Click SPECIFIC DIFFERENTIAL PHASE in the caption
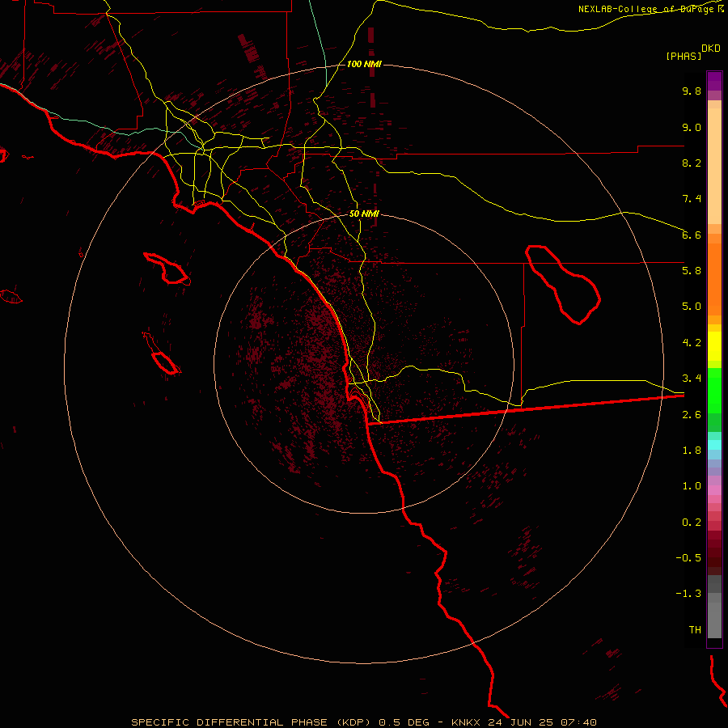Image resolution: width=728 pixels, height=728 pixels. [229, 722]
